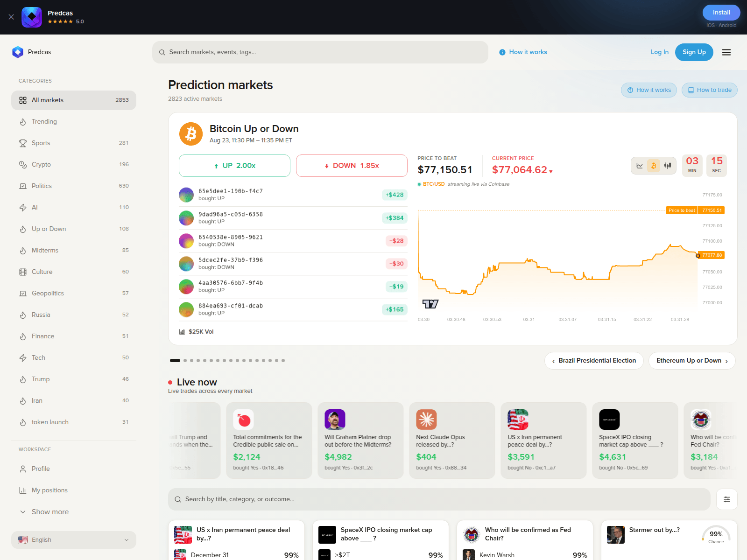Open Next Claude Opus released card

tap(452, 441)
